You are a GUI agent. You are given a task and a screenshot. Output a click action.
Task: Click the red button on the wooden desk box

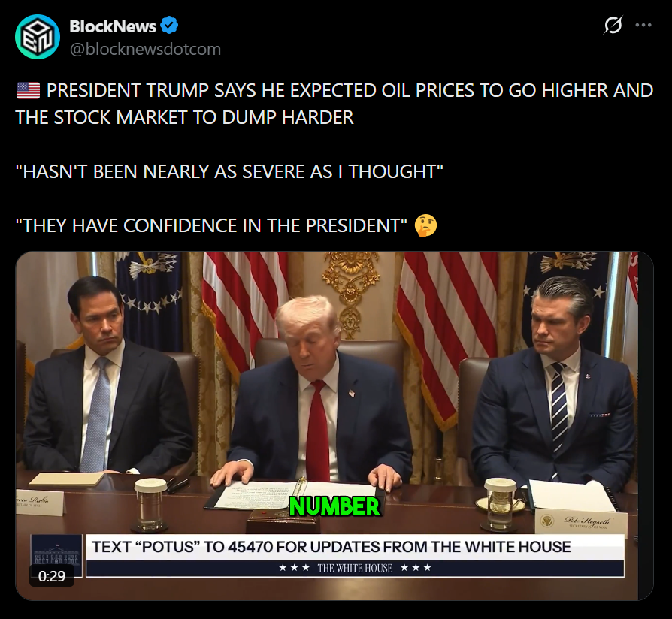point(260,512)
